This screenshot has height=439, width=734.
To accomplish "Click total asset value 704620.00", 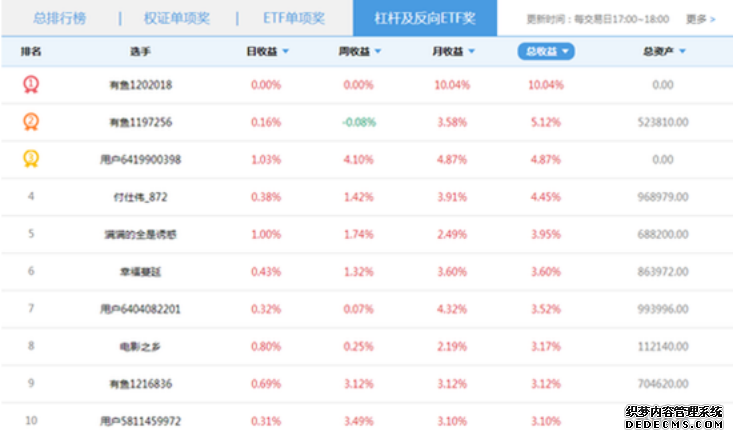I will pyautogui.click(x=663, y=384).
